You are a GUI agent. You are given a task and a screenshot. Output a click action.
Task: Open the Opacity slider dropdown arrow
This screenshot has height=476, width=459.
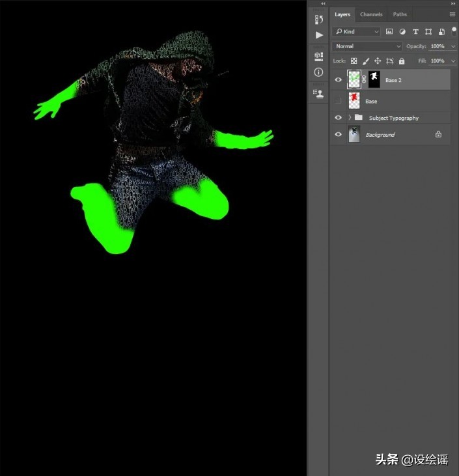453,46
